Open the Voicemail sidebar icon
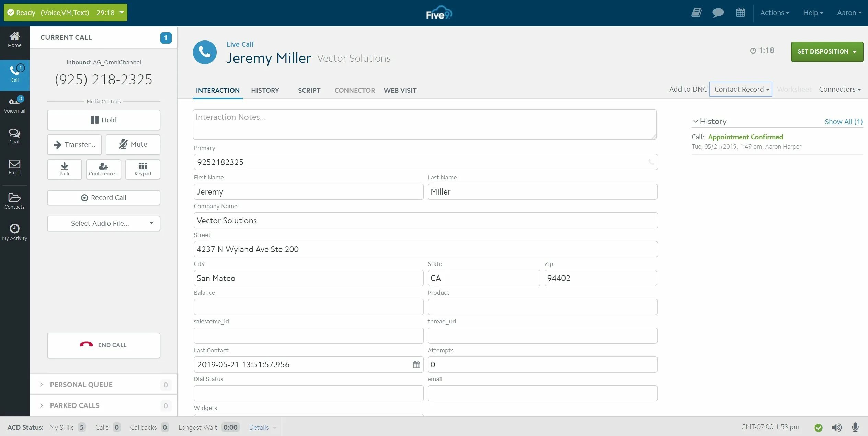 (14, 105)
